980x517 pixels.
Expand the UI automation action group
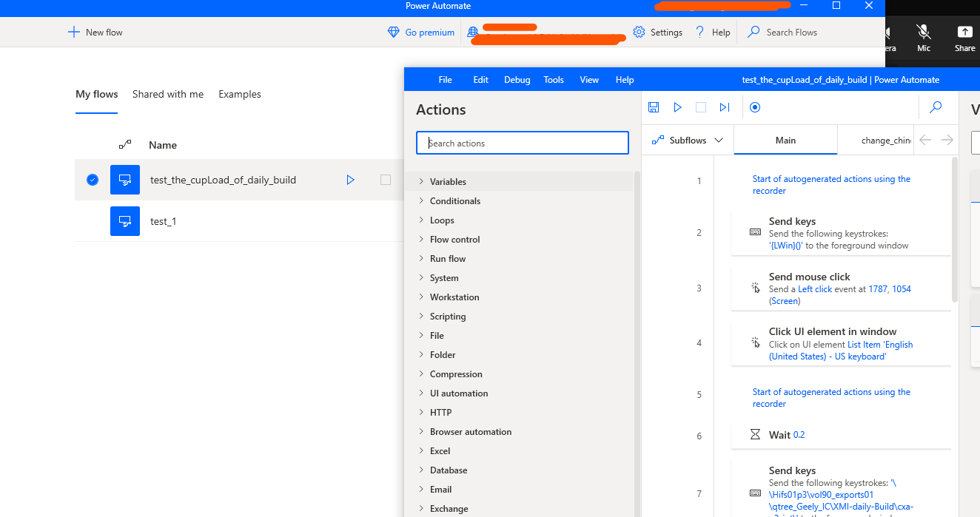[422, 393]
